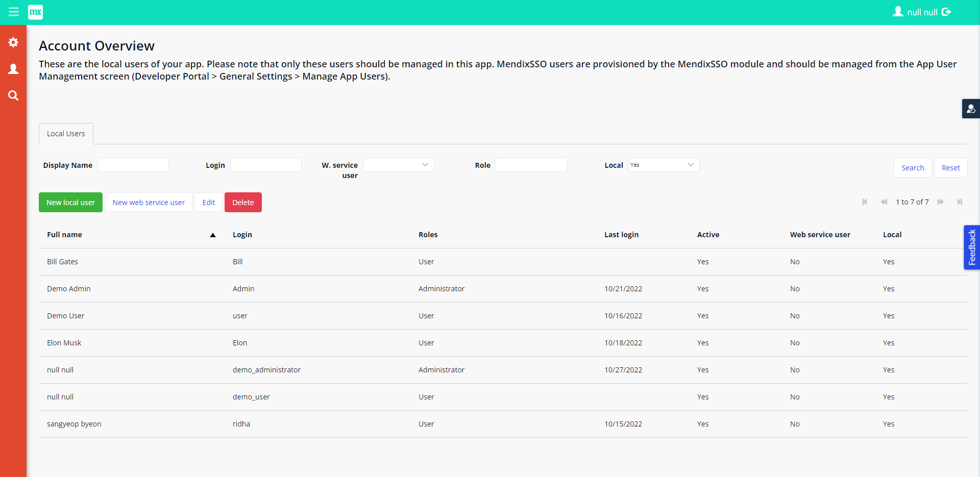Viewport: 980px width, 477px height.
Task: Toggle the Full name sort order
Action: [212, 235]
